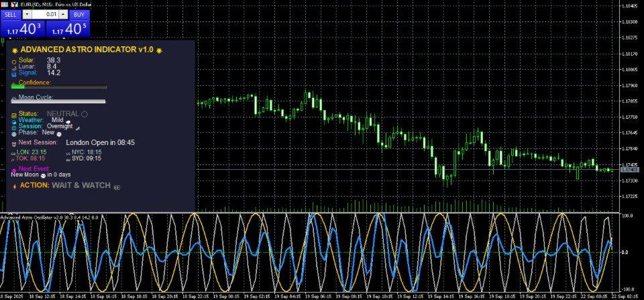The height and width of the screenshot is (300, 644).
Task: Click the LON: 23:15 clock text
Action: pyautogui.click(x=32, y=152)
